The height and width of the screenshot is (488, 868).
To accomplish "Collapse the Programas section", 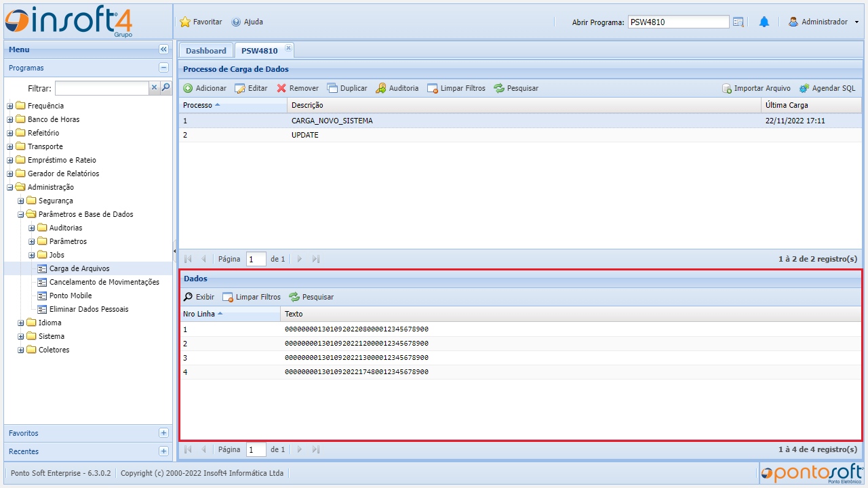I will click(x=163, y=68).
